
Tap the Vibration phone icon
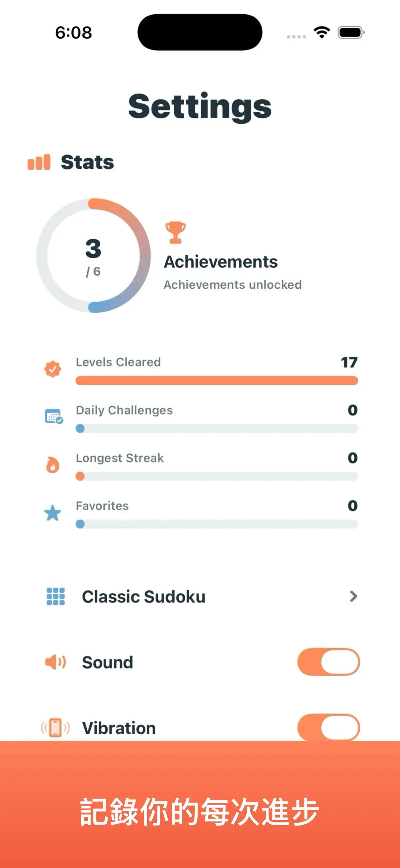tap(55, 728)
